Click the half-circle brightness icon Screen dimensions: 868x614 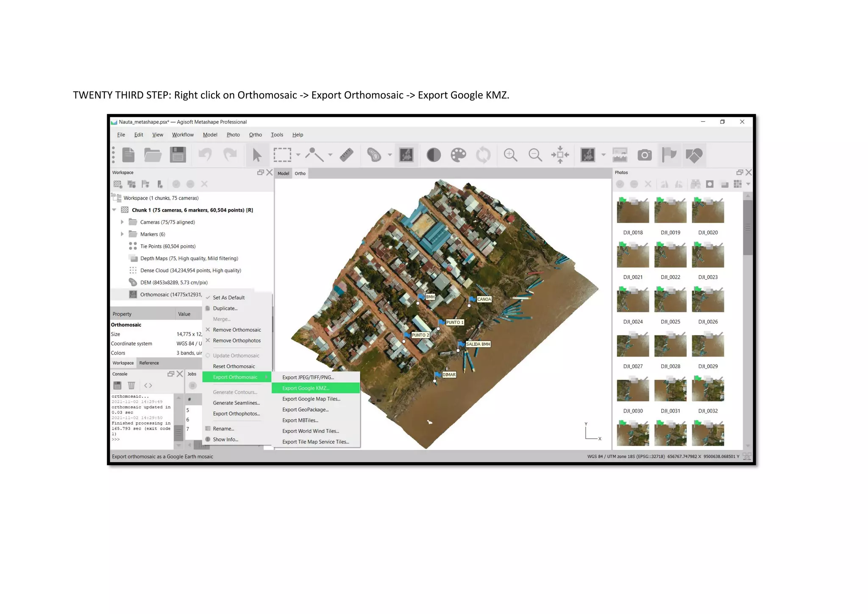pos(433,155)
